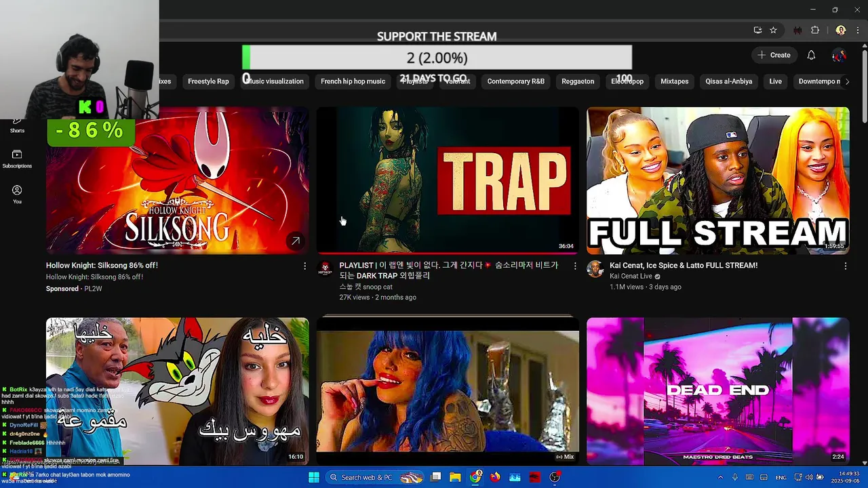Open OBS Studio from the taskbar
Image resolution: width=868 pixels, height=488 pixels.
pyautogui.click(x=555, y=477)
